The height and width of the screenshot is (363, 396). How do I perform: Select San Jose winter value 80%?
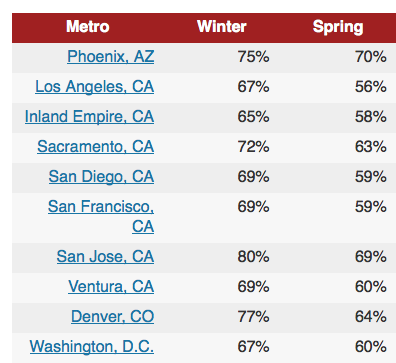pos(253,257)
